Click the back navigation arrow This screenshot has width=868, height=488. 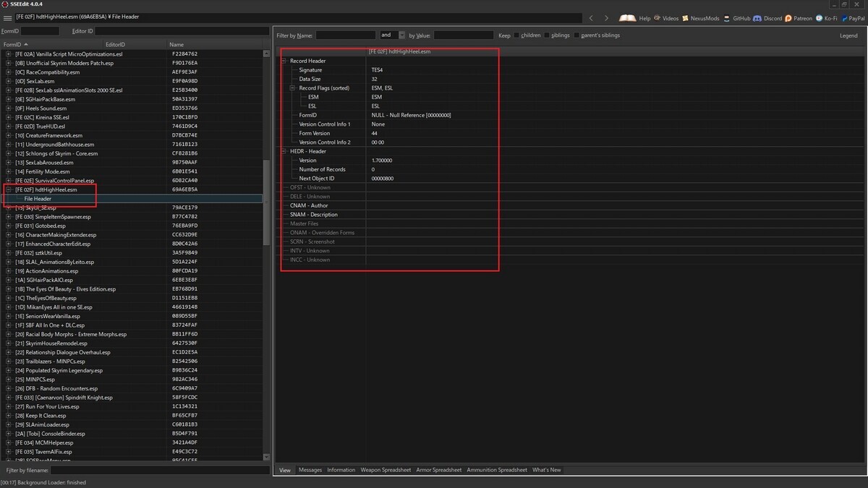coord(591,18)
